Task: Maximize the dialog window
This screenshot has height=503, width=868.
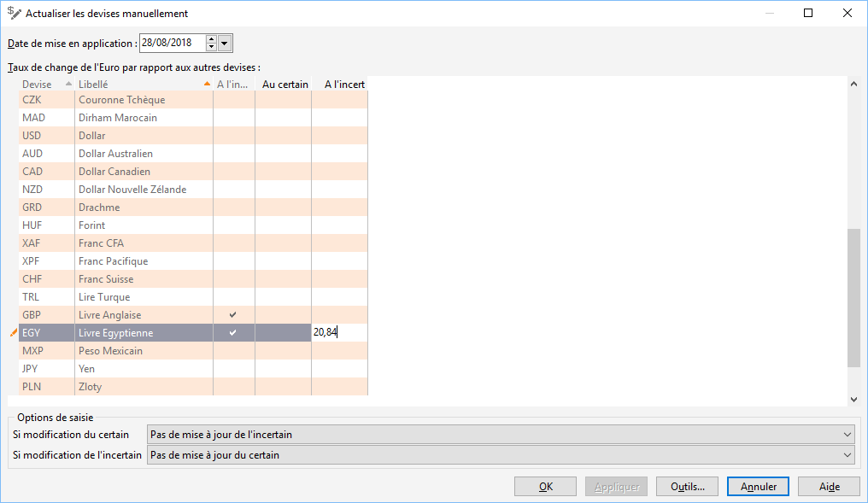Action: (808, 13)
